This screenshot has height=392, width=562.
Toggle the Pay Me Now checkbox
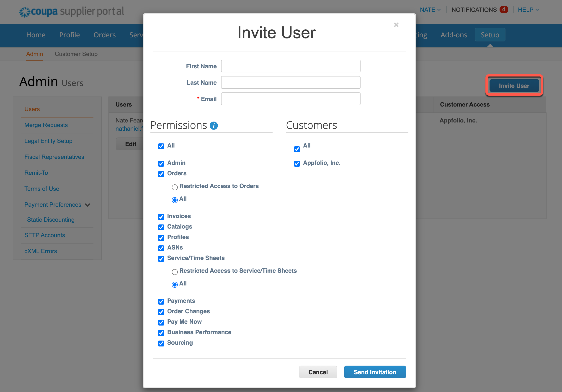click(x=161, y=323)
